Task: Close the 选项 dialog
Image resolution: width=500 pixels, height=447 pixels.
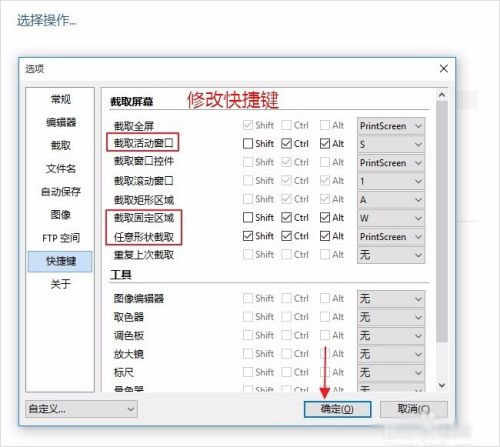Action: (x=444, y=69)
